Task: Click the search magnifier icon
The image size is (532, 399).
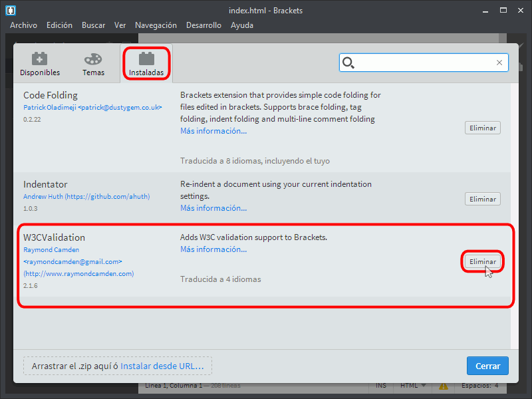Action: [x=348, y=63]
